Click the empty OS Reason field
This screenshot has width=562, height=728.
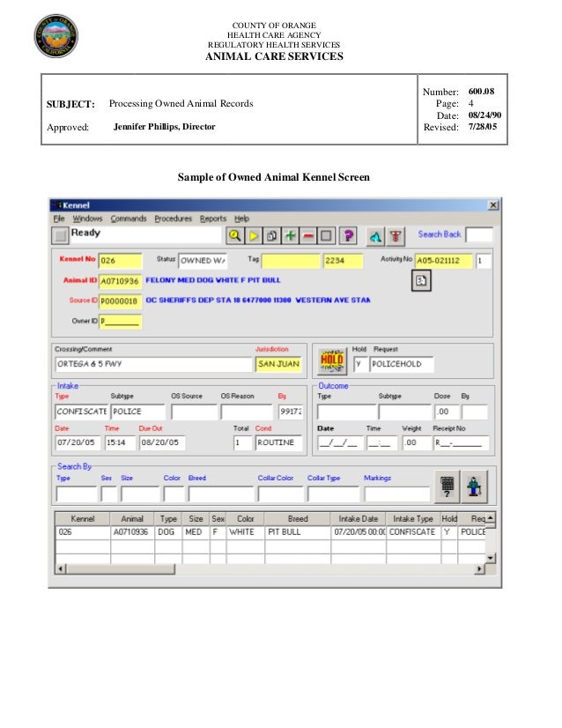coord(247,412)
